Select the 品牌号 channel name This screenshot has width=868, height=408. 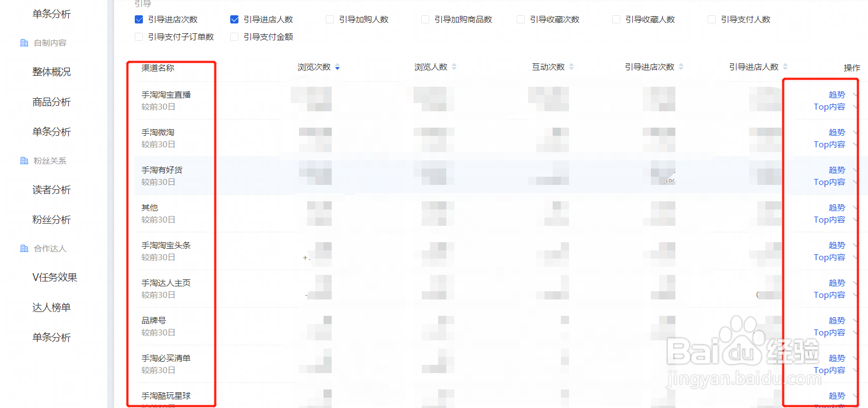pos(154,321)
